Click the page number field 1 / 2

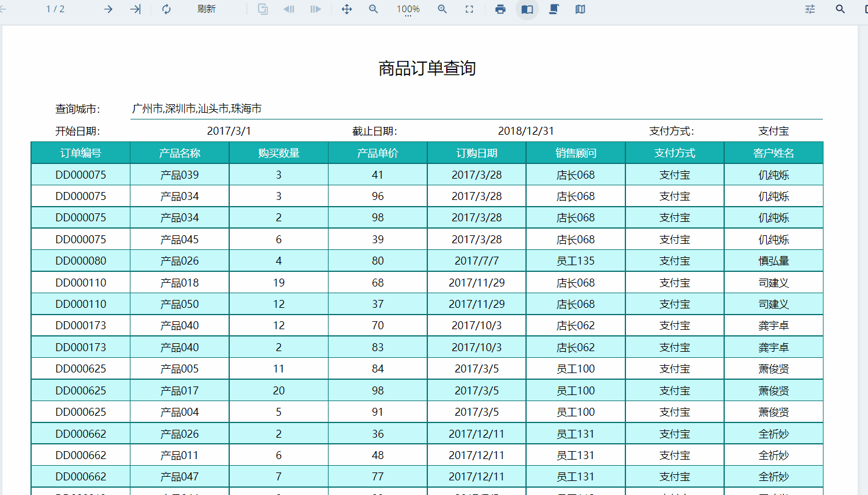coord(55,9)
